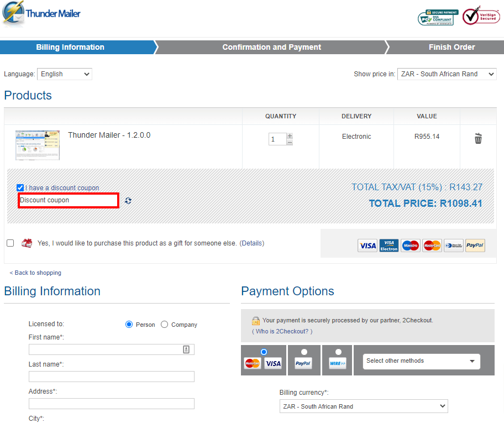Uncheck 'I have a discount coupon'
Screen dimensions: 504x423
(20, 187)
